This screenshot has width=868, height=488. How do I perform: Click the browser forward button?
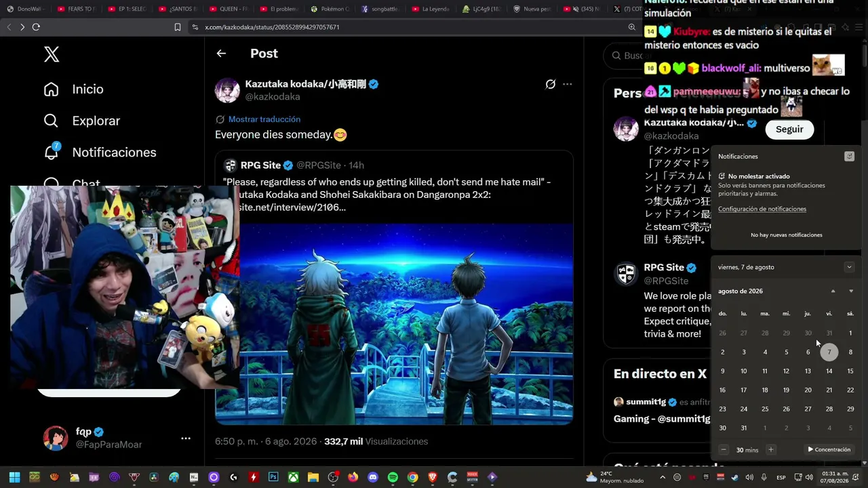22,27
